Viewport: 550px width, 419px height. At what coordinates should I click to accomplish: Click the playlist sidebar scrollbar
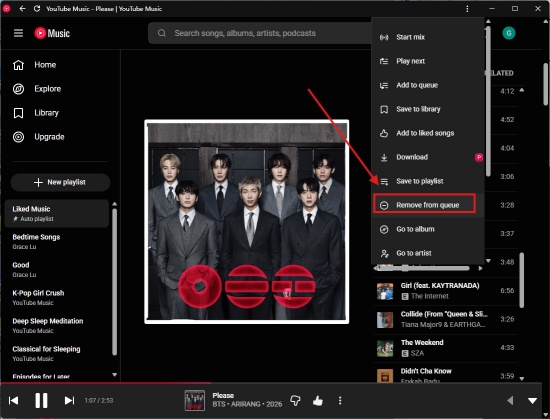114,282
